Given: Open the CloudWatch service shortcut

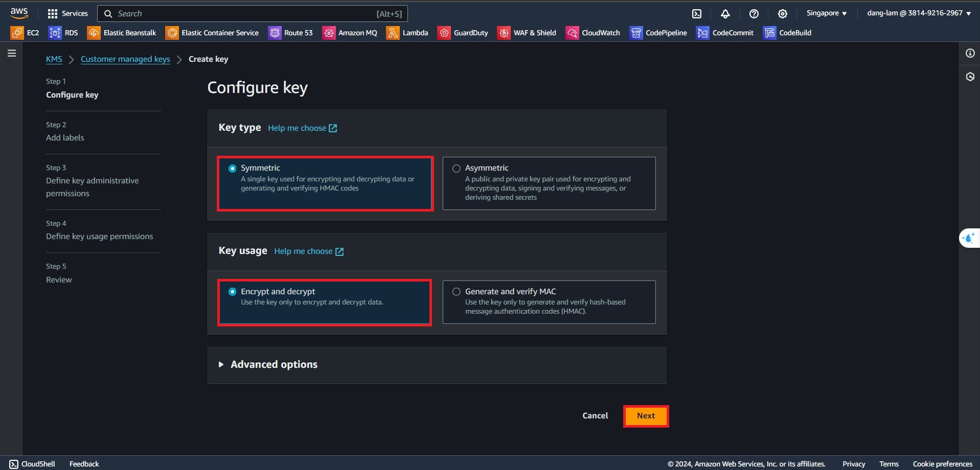Looking at the screenshot, I should pos(593,33).
